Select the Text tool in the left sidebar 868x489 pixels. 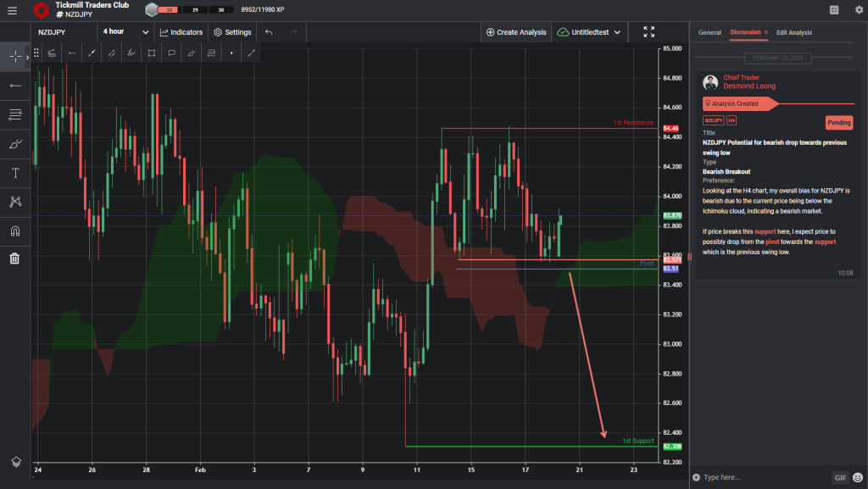[x=14, y=171]
